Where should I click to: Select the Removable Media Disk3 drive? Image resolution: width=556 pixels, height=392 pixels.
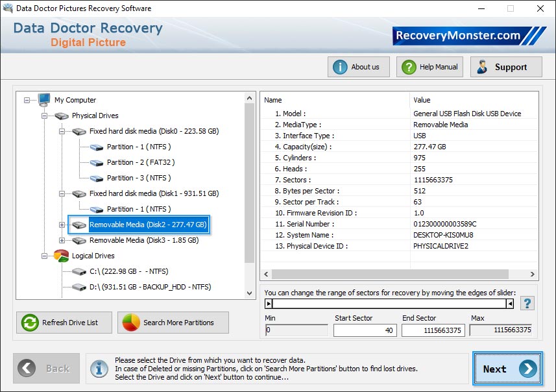click(139, 240)
